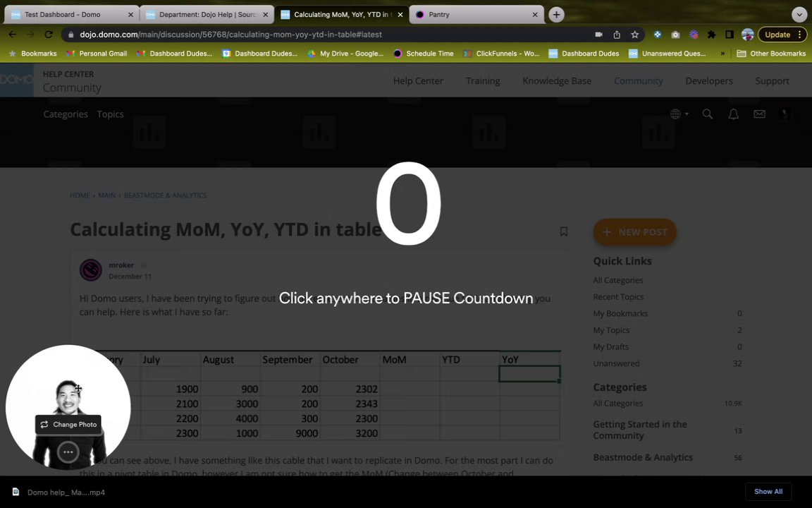Open the ClickFunnels bookmark
The image size is (812, 508).
[501, 54]
